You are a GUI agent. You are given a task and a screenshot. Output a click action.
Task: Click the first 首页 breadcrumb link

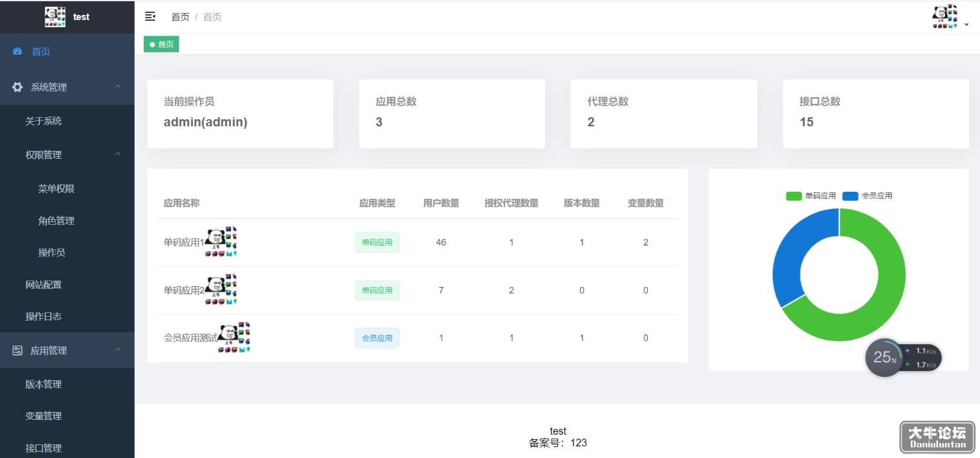click(180, 17)
